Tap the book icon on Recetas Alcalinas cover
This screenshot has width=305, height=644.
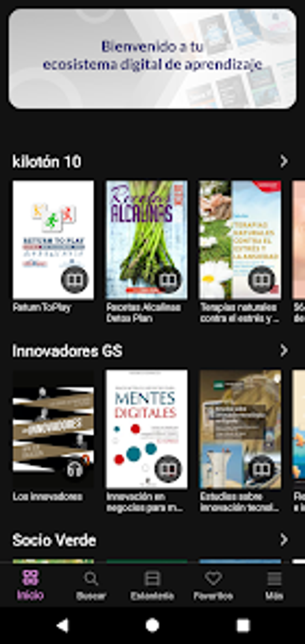pyautogui.click(x=168, y=280)
